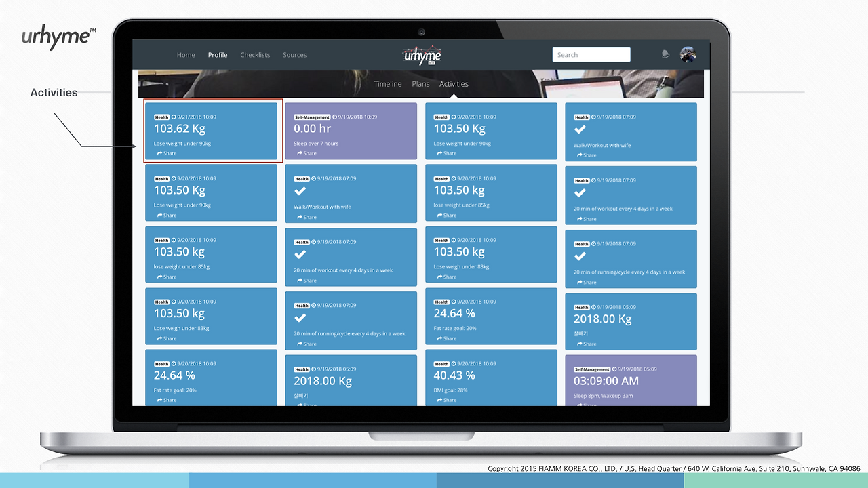Image resolution: width=868 pixels, height=488 pixels.
Task: Share the 0.00 hr sleep activity
Action: coord(307,153)
